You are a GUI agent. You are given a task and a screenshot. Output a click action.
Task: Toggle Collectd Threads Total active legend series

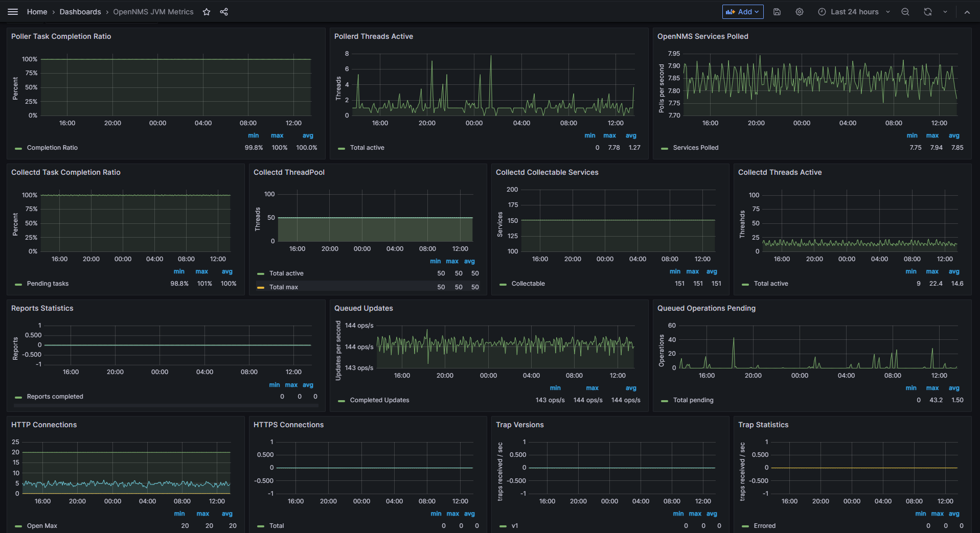pos(771,284)
